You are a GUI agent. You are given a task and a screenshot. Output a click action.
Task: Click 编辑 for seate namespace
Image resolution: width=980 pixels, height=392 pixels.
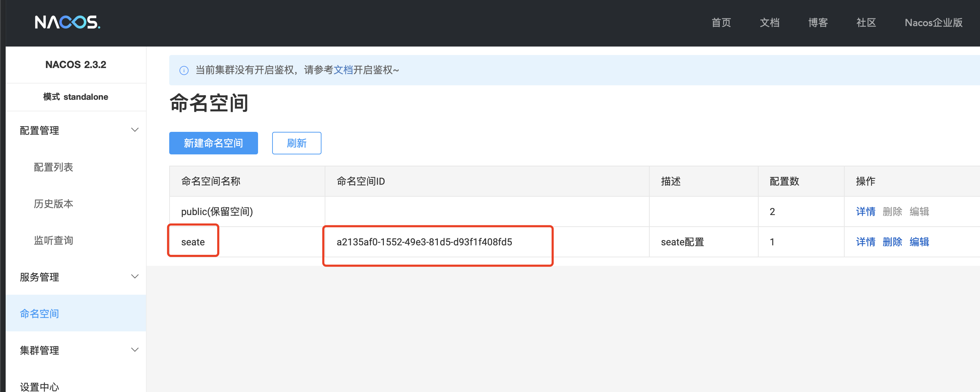(x=919, y=242)
